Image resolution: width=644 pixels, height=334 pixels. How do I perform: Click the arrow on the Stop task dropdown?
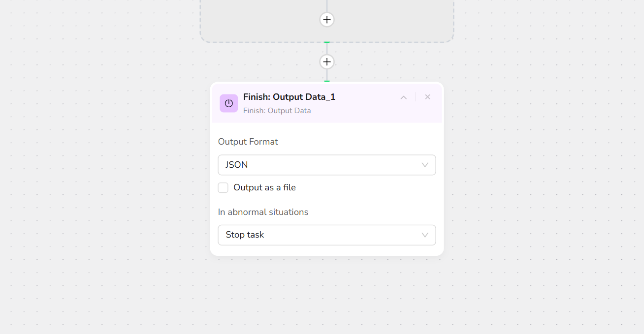click(425, 235)
